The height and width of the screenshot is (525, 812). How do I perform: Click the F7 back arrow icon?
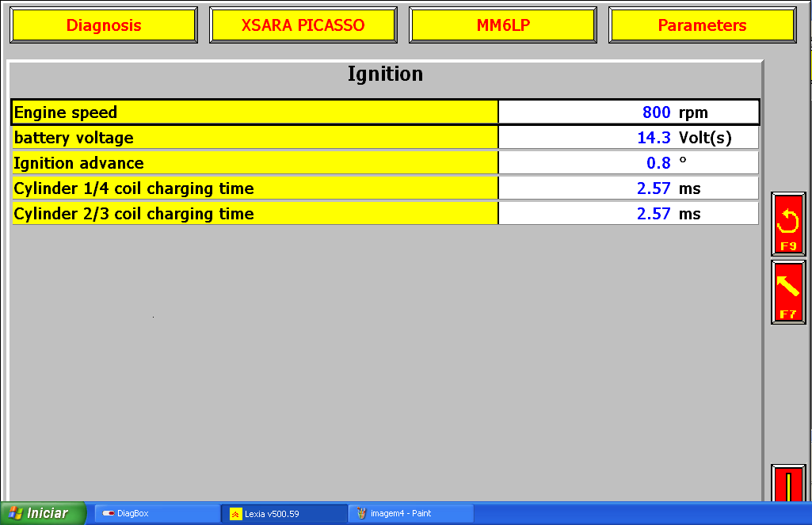click(x=787, y=291)
